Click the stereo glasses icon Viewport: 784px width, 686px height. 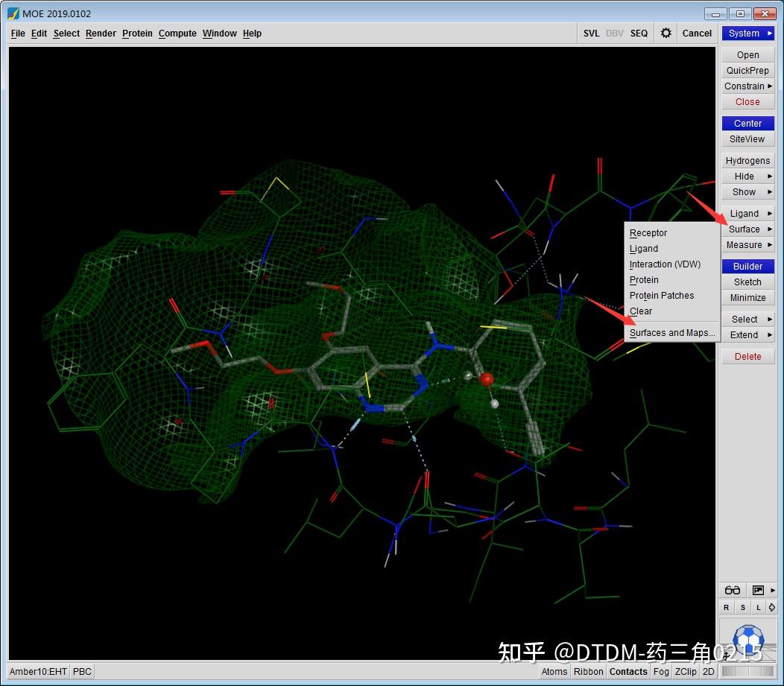coord(733,590)
